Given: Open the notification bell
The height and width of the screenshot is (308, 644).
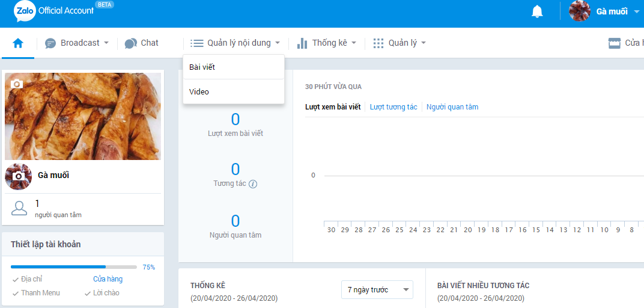Looking at the screenshot, I should [537, 11].
